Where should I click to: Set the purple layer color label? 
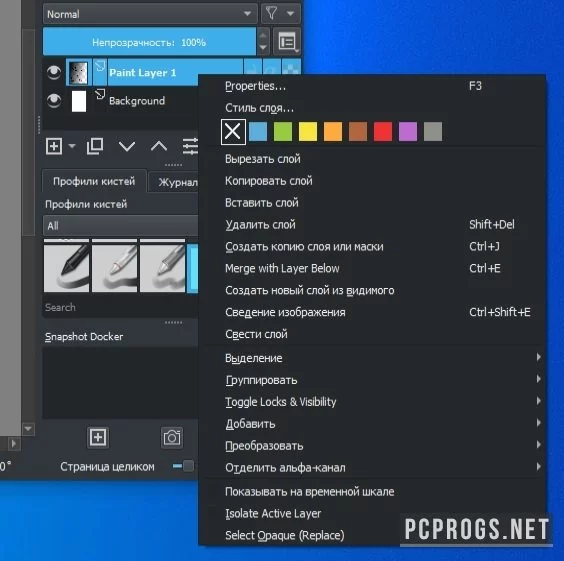click(x=408, y=131)
